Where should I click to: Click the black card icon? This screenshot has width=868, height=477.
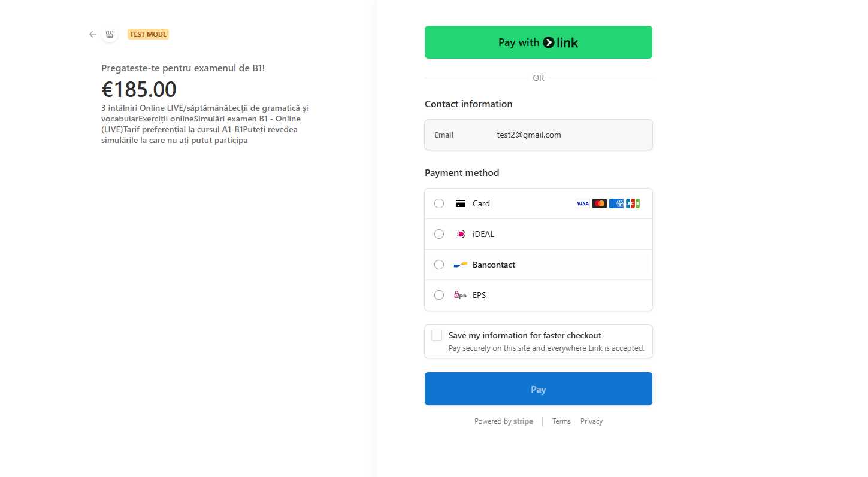pos(460,203)
